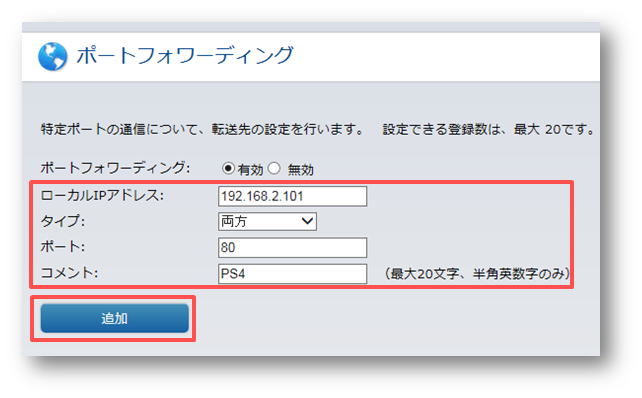The image size is (642, 398).
Task: Click the 特定ポートの通信について description sentence
Action: coord(203,129)
